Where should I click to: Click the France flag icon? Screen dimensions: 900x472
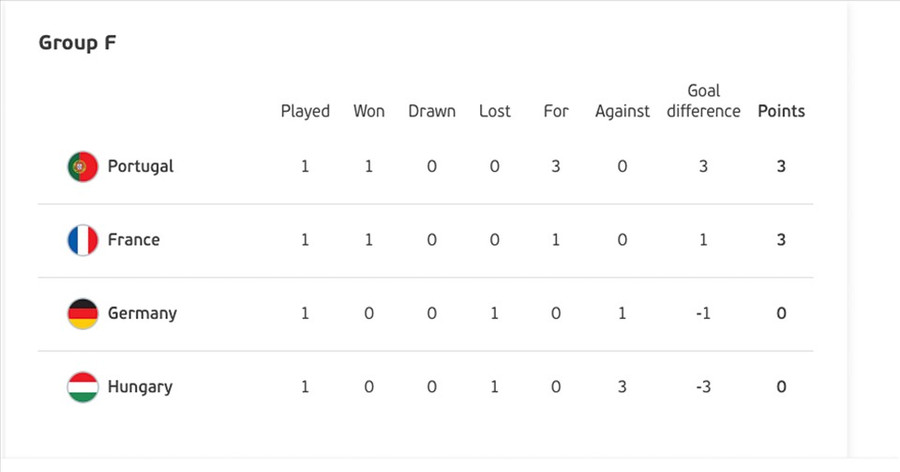point(82,240)
